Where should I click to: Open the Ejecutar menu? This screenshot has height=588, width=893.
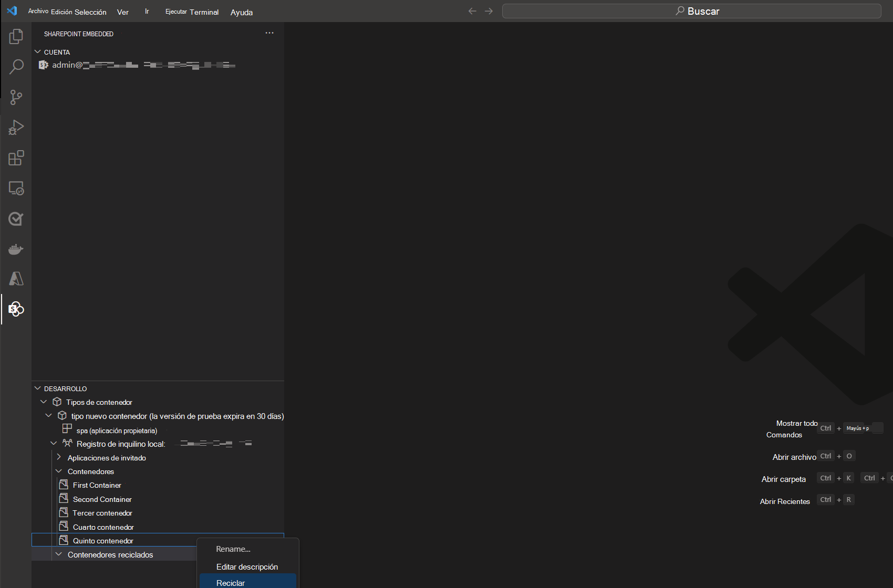point(176,12)
